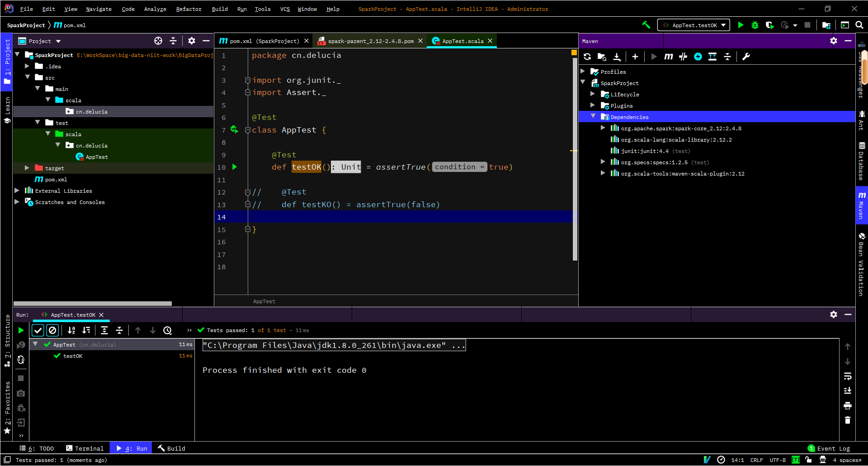Expand Maven Profiles node
Viewport: 868px width, 466px height.
(583, 71)
